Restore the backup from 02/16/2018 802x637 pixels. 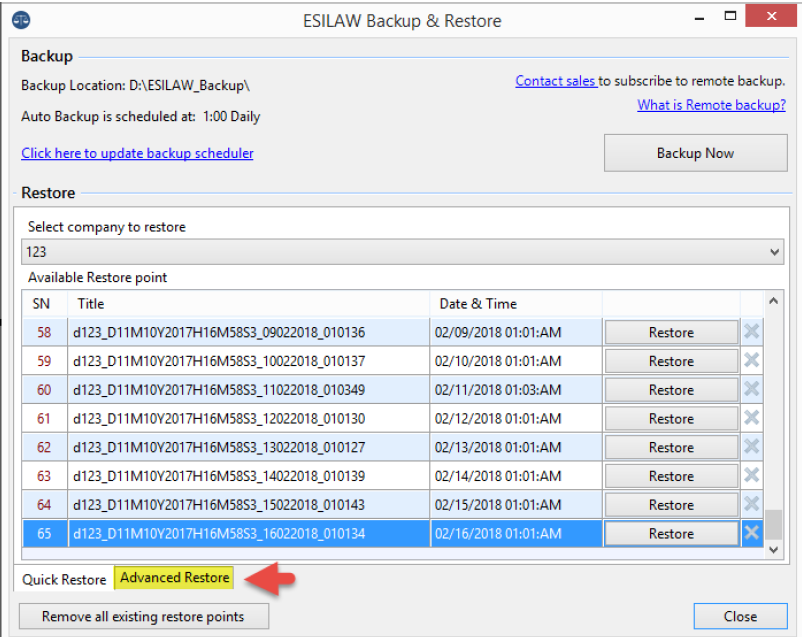(x=672, y=534)
